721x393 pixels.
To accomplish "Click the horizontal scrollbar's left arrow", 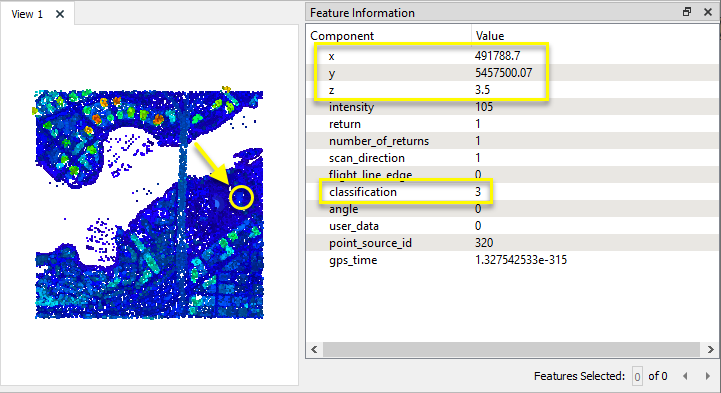I will [x=315, y=349].
